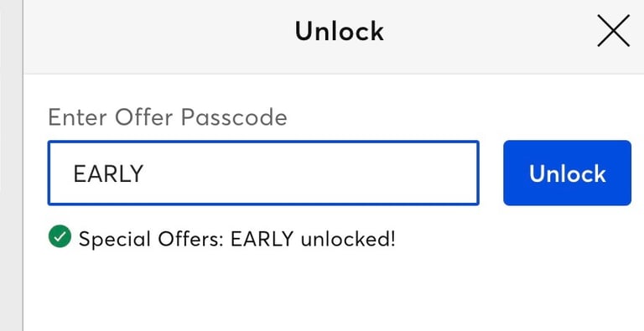Click the word Offer in the field label
This screenshot has width=644, height=331.
coord(143,118)
